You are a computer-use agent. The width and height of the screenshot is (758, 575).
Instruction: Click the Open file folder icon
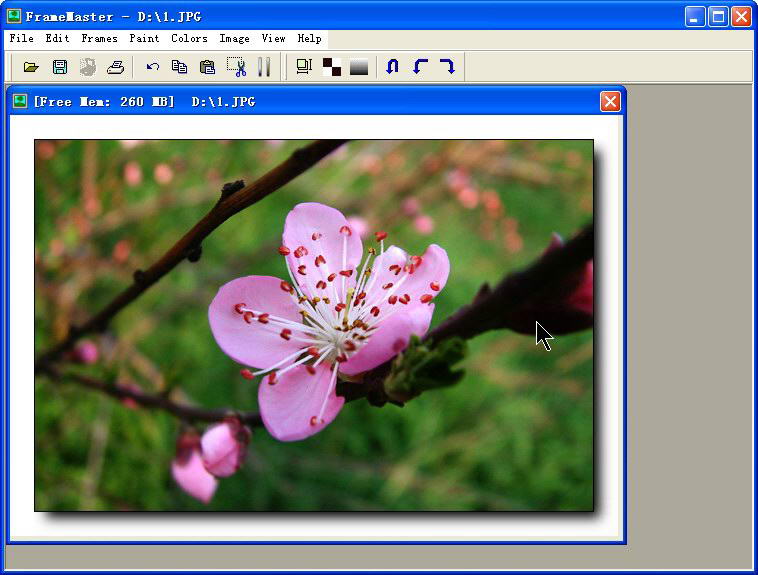pos(31,67)
